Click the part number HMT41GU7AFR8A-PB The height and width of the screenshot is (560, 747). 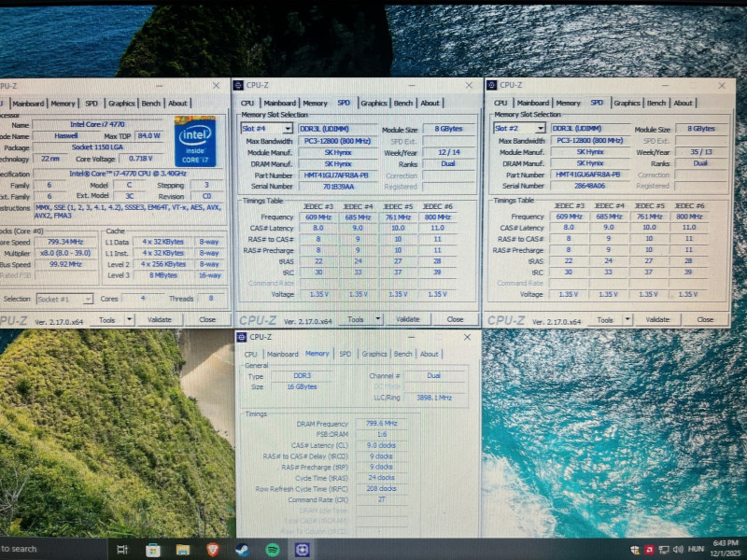[336, 175]
